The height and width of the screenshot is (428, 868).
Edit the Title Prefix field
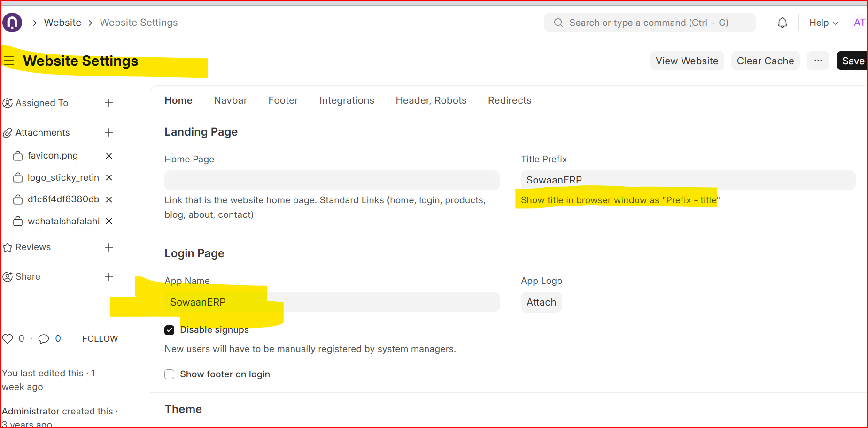[x=688, y=180]
